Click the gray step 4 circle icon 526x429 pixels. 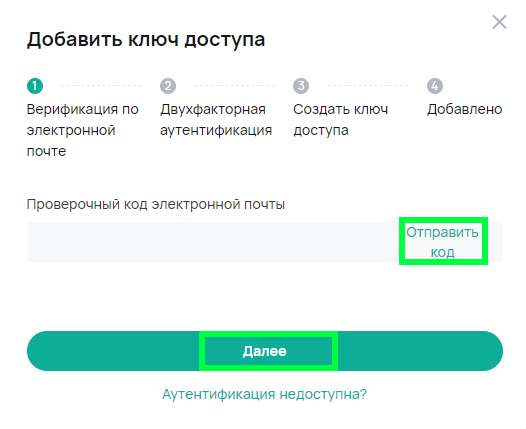pos(435,86)
